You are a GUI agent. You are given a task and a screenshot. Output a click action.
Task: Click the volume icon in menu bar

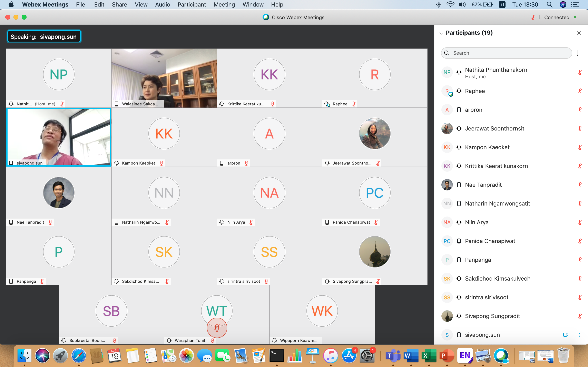click(462, 5)
